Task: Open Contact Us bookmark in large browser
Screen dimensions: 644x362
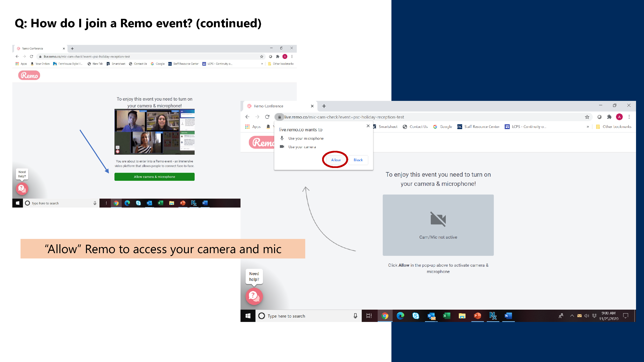Action: click(415, 127)
